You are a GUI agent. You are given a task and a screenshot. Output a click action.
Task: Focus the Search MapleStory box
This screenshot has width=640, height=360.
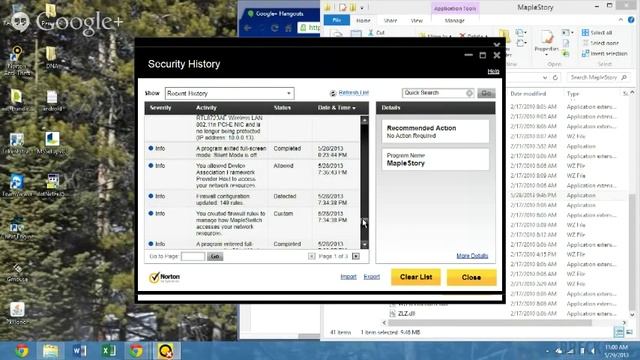[598, 77]
